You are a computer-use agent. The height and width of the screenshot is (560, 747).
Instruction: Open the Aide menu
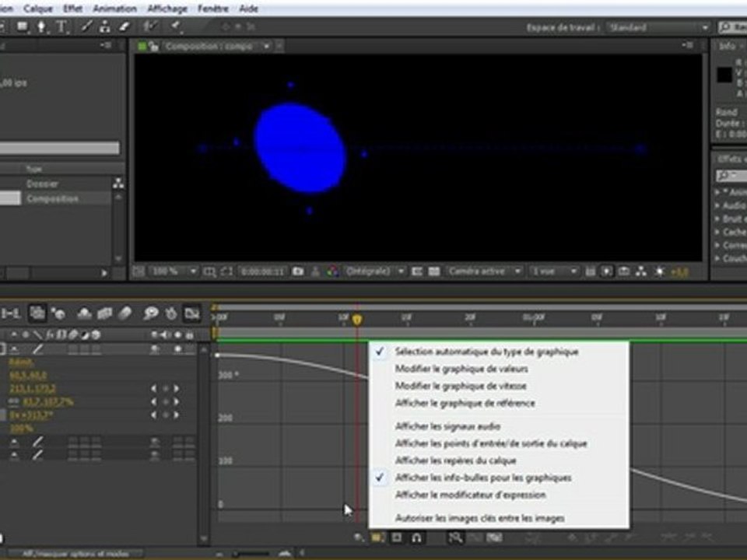tap(249, 9)
